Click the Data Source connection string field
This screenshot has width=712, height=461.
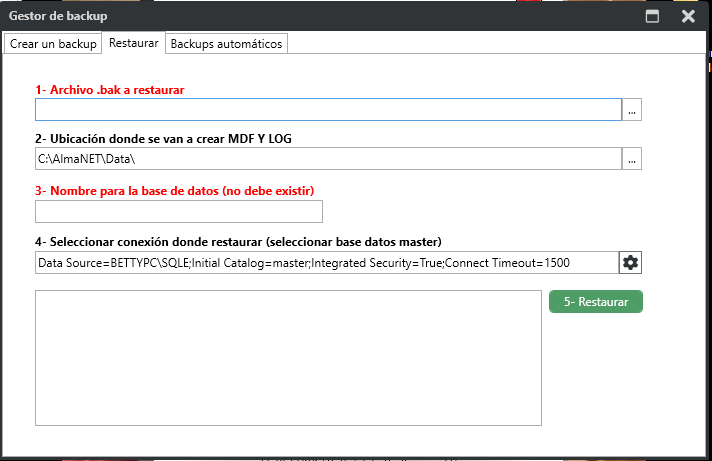[325, 262]
